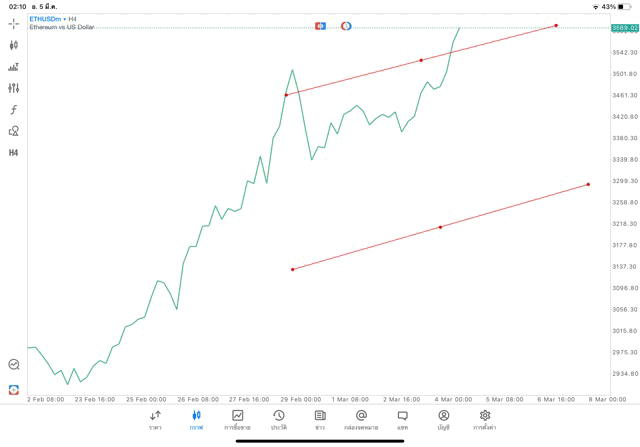Select the upper trendline's middle anchor point

(421, 60)
